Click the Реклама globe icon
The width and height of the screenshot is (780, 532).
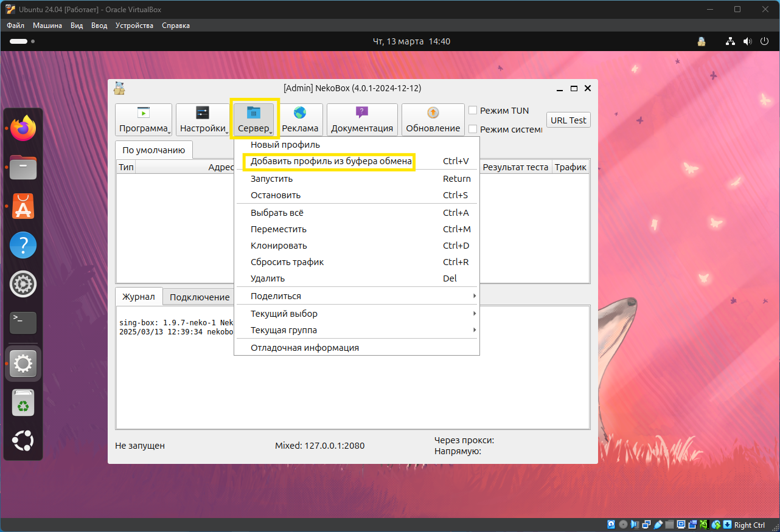(x=300, y=113)
